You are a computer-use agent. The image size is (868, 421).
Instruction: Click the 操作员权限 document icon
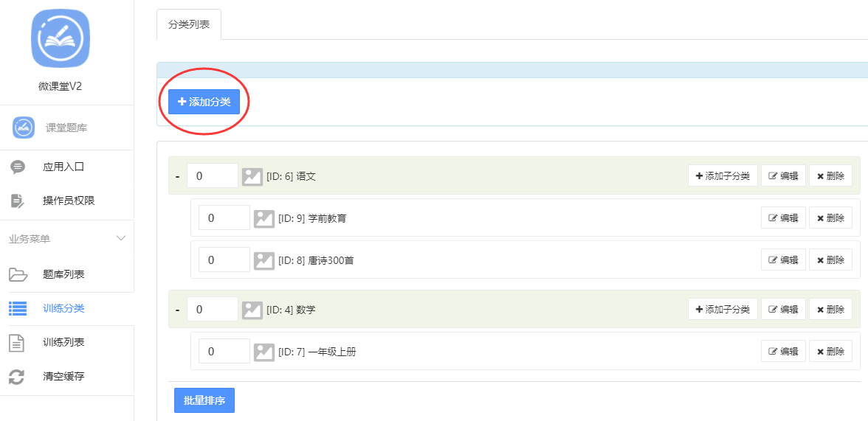pos(18,201)
